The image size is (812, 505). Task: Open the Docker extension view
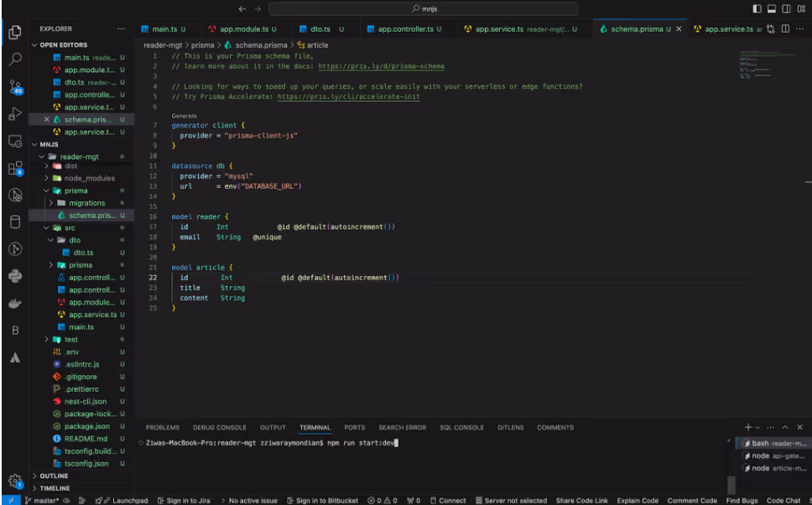pyautogui.click(x=15, y=303)
